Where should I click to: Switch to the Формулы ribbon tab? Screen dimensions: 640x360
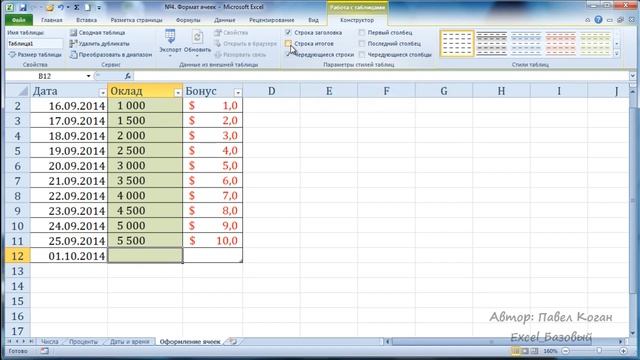pos(188,20)
